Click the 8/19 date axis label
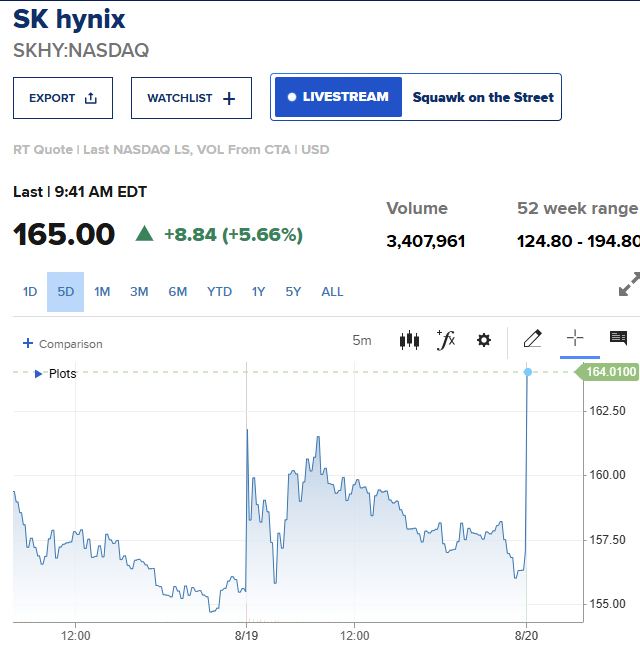The image size is (640, 652). click(246, 636)
